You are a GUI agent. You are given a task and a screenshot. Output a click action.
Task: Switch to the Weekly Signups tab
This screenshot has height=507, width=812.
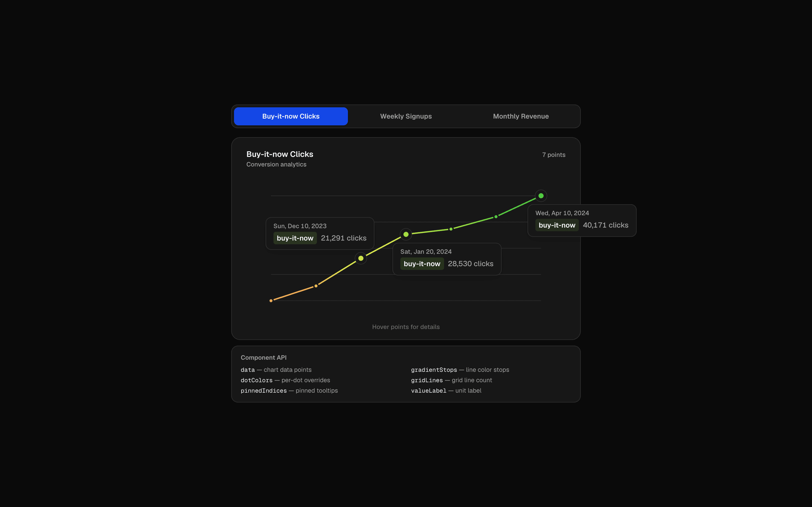pos(406,116)
